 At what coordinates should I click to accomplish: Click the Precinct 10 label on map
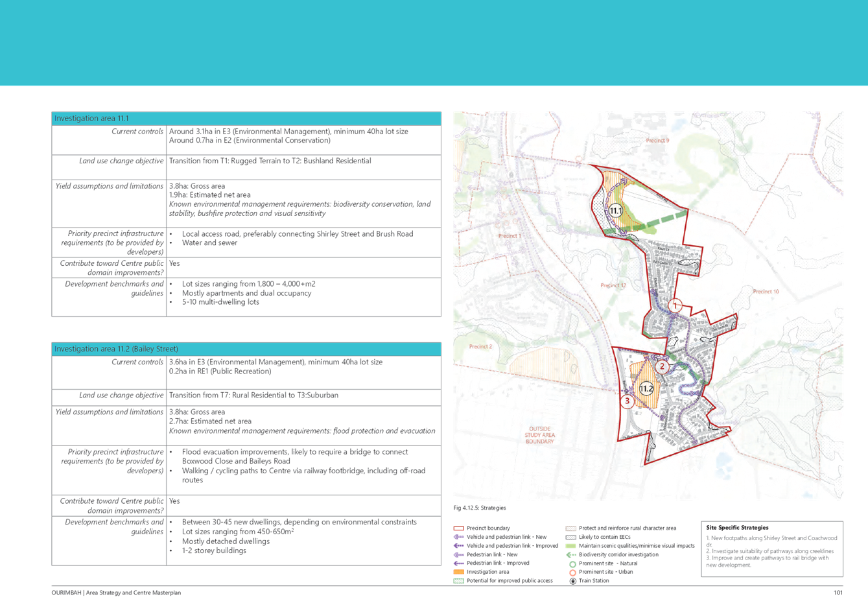(x=766, y=292)
